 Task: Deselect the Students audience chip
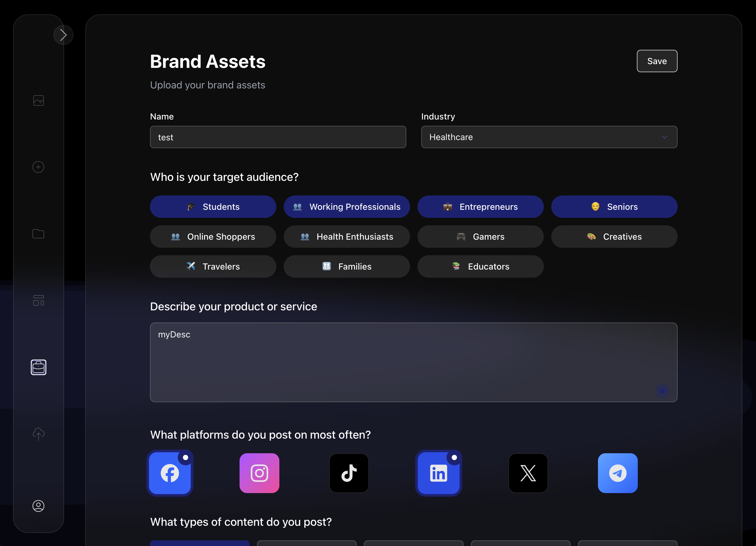click(x=213, y=206)
